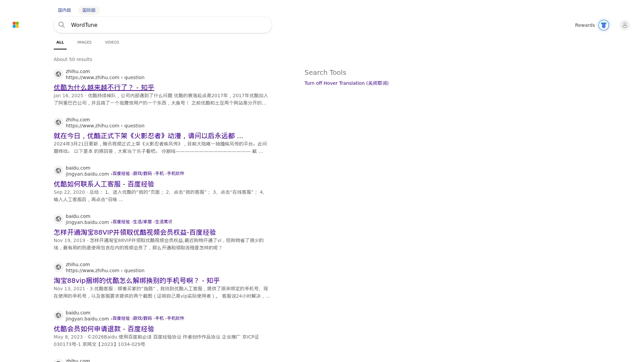
Task: Click 百度经验 breadcrumb in 优酷会员如何申请退款 result
Action: click(x=121, y=318)
